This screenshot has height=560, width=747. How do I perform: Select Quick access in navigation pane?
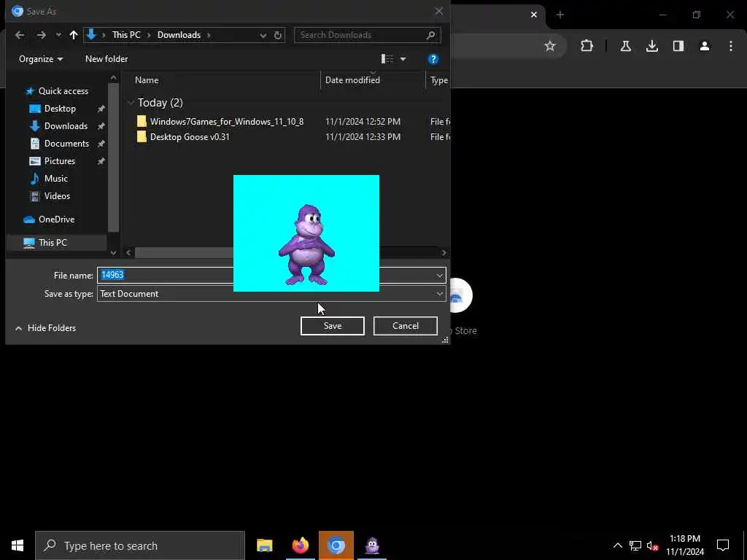tap(63, 91)
